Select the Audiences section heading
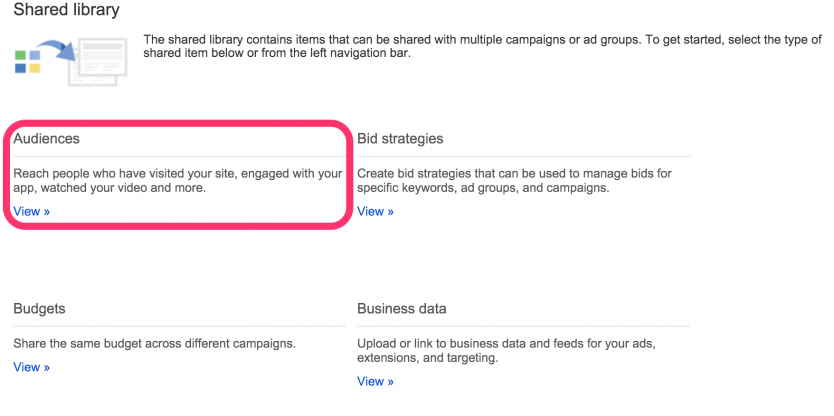This screenshot has width=834, height=416. [46, 139]
